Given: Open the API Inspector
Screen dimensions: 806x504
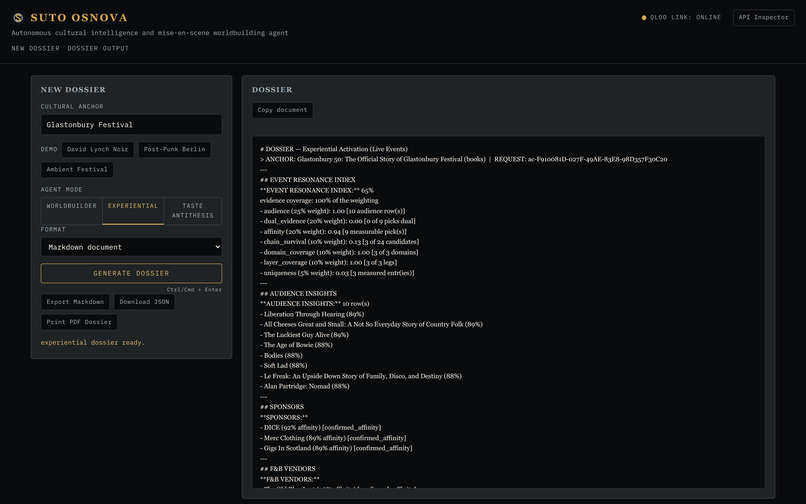Looking at the screenshot, I should (x=763, y=17).
